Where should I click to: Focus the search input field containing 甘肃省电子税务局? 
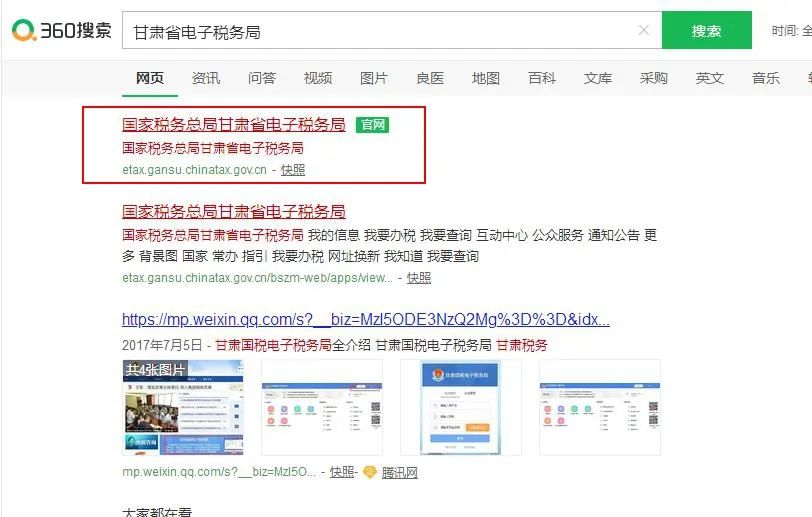point(392,31)
